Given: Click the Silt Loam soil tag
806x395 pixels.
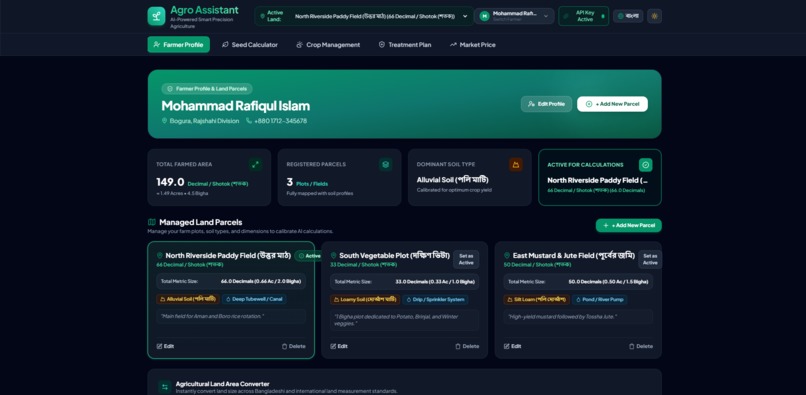Looking at the screenshot, I should click(x=537, y=299).
